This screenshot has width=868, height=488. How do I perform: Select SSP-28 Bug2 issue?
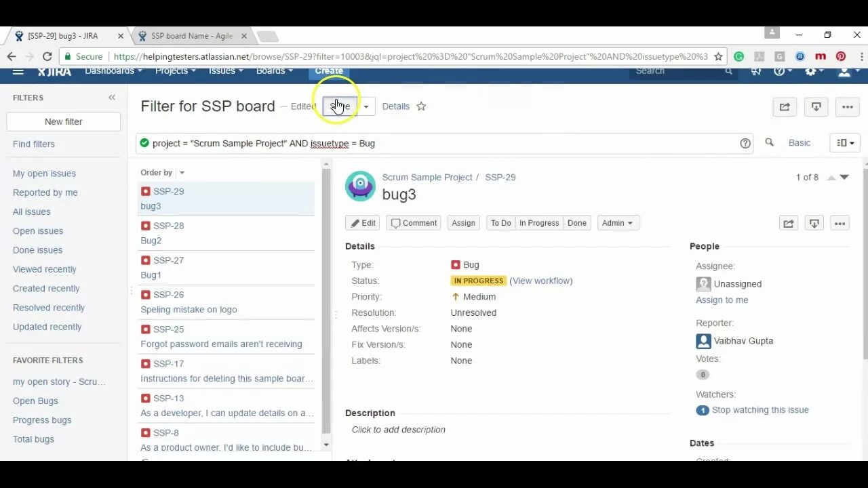pos(226,233)
